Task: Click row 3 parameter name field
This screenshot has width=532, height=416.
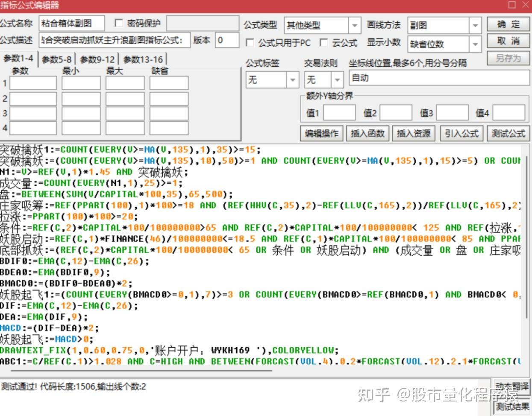Action: tap(33, 114)
